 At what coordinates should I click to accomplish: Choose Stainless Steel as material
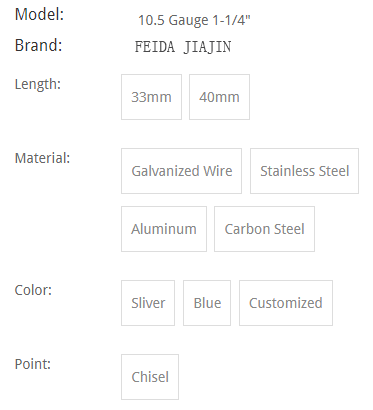tap(304, 171)
